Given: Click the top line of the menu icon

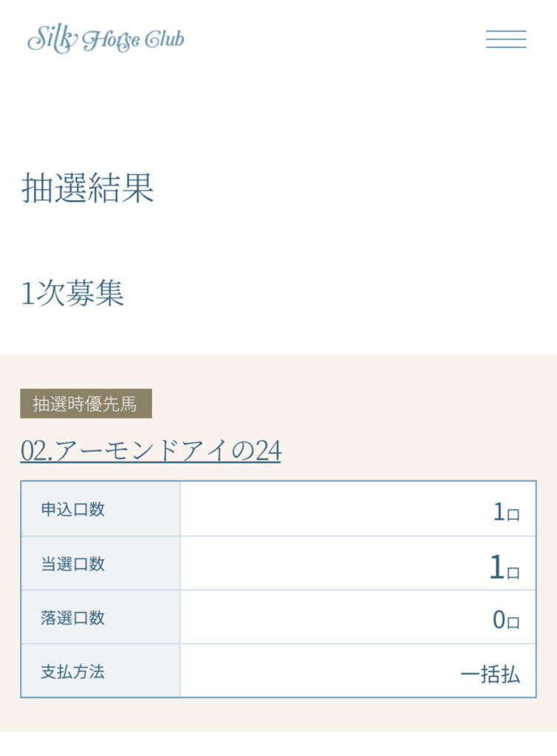Looking at the screenshot, I should click(x=506, y=31).
